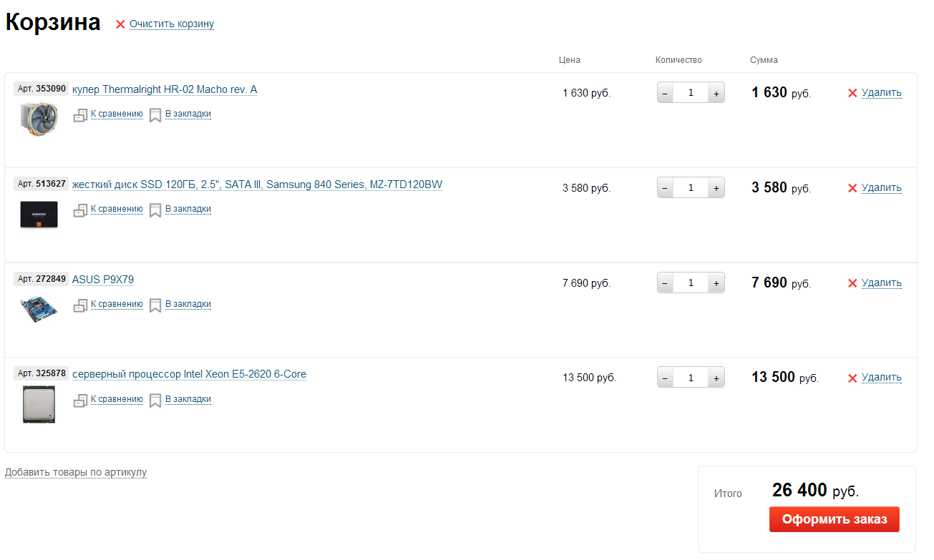Click bookmark icon for Thermalright cooler

(x=155, y=114)
